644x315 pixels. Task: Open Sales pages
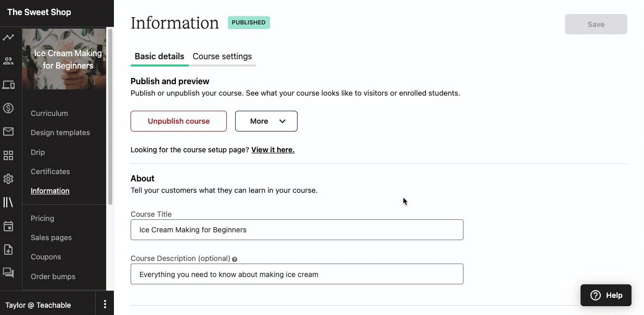pos(51,238)
